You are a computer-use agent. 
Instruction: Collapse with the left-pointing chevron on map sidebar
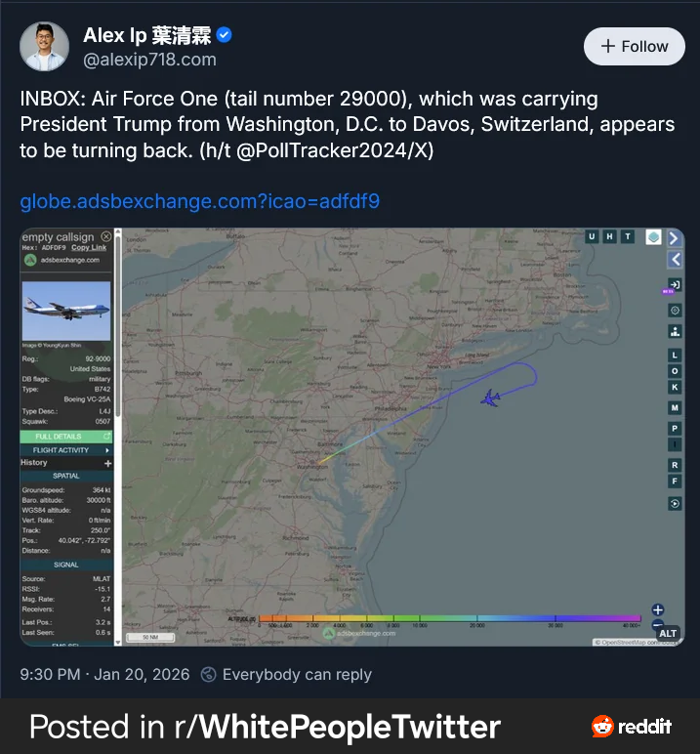[675, 259]
